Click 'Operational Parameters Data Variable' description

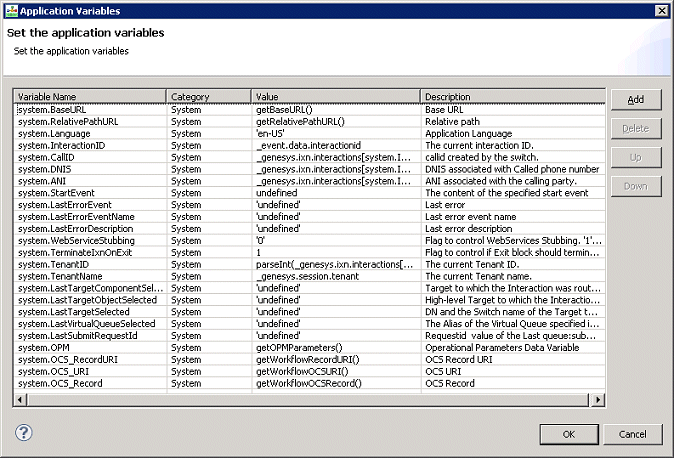click(502, 348)
